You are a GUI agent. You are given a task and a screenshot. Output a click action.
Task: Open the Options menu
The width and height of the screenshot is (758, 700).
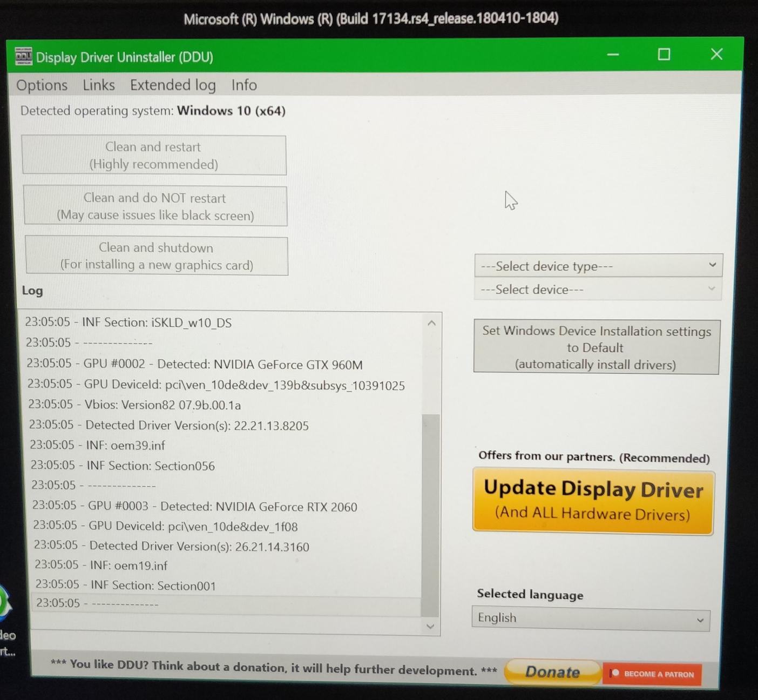point(42,85)
